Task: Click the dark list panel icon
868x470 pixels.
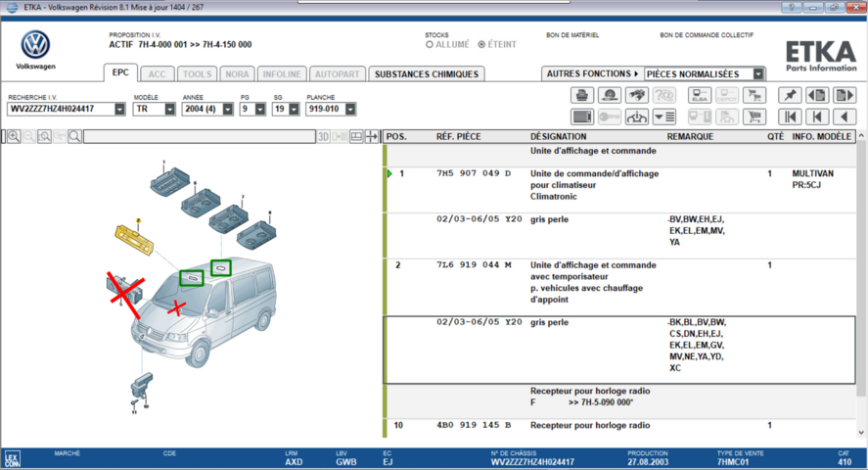Action: [x=582, y=117]
